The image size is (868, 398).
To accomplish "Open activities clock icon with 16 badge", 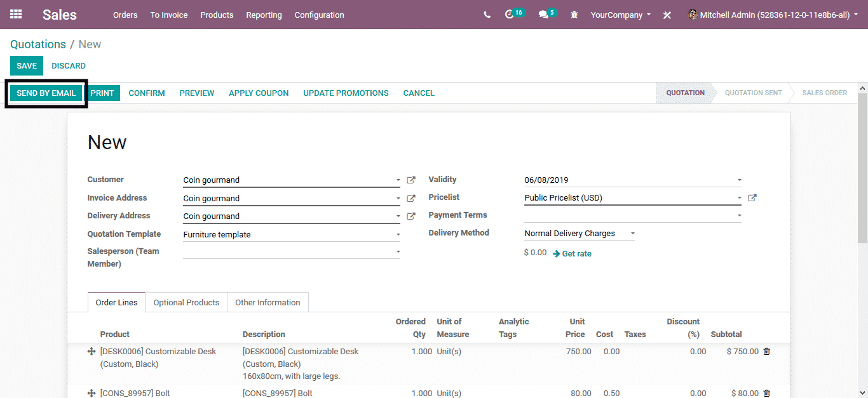I will [x=510, y=15].
